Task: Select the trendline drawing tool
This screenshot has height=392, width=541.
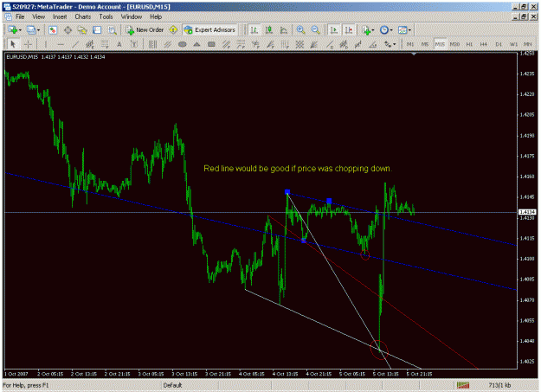Action: pos(75,44)
